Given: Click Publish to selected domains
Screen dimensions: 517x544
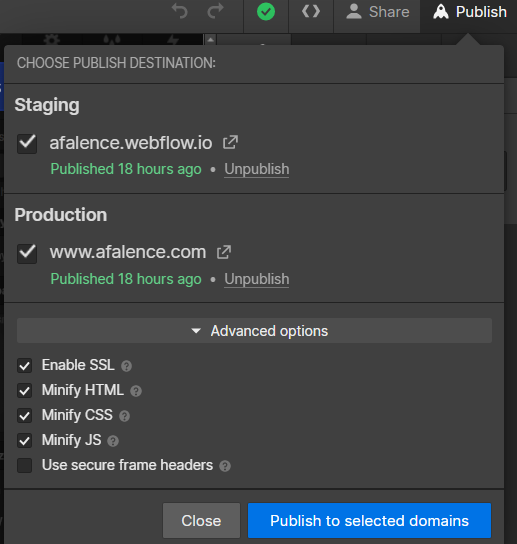Looking at the screenshot, I should (x=370, y=520).
